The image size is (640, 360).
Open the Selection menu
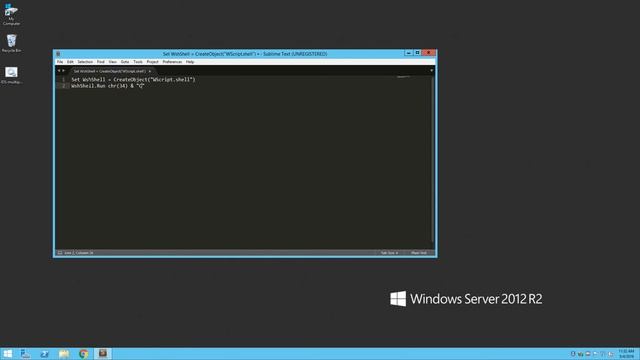85,62
